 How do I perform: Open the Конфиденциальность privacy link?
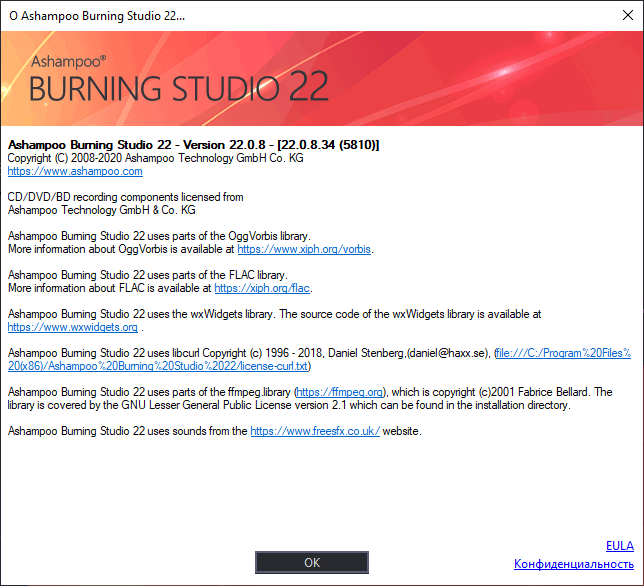click(x=574, y=564)
